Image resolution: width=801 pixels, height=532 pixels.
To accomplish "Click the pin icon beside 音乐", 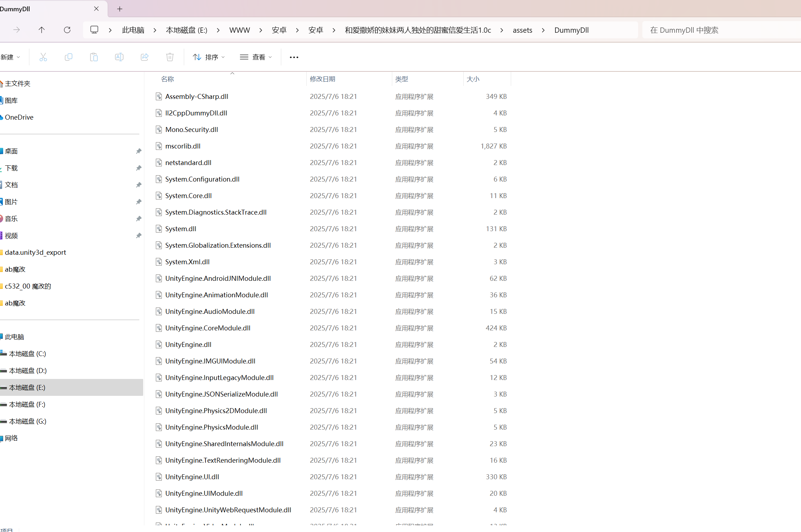I will coord(139,219).
